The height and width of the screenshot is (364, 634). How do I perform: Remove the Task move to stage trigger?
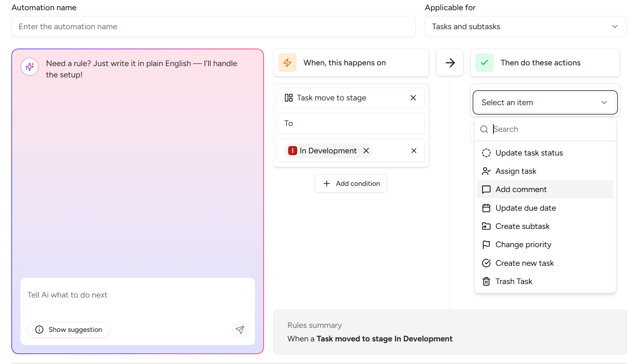413,98
